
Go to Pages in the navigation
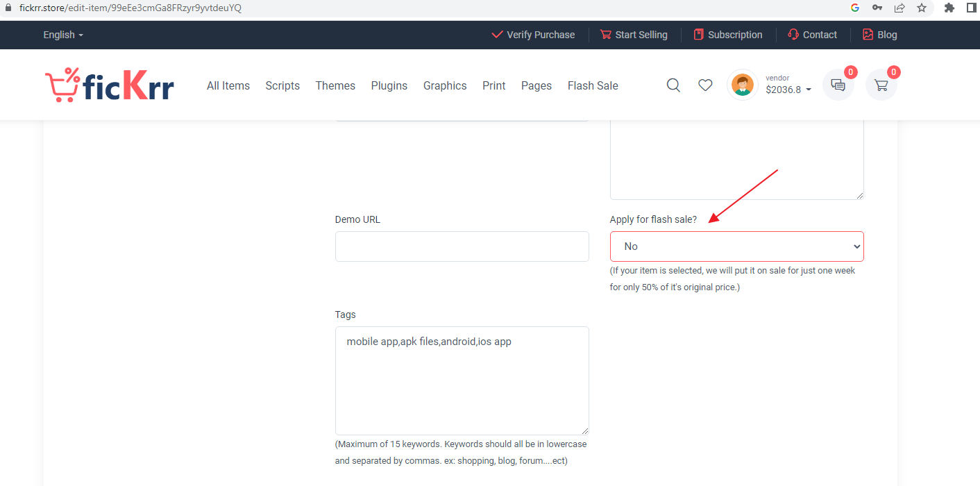coord(537,85)
